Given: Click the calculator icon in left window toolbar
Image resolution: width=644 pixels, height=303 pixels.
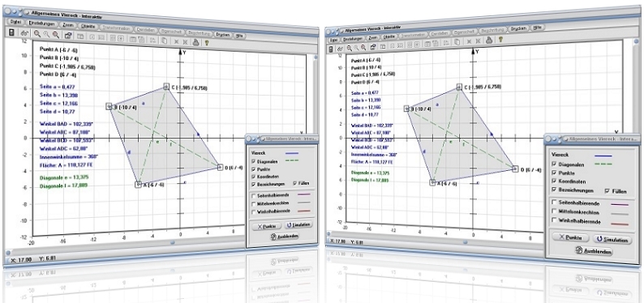Looking at the screenshot, I should 11,32.
